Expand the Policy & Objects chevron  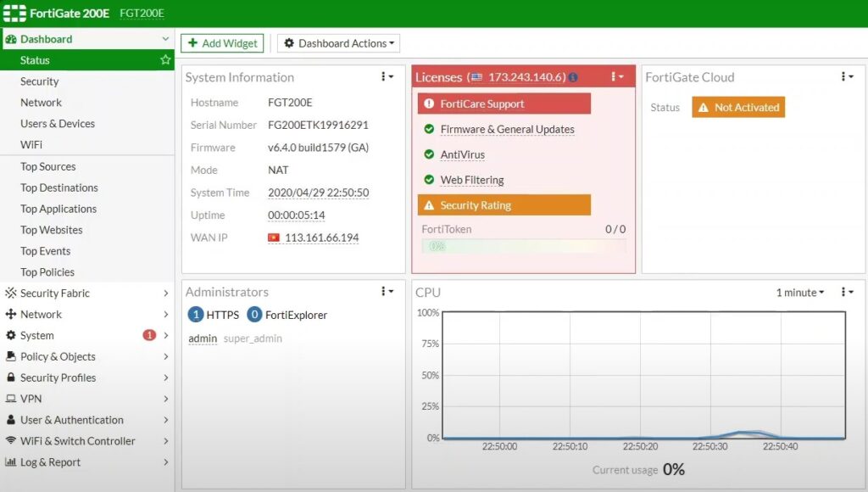click(x=165, y=356)
